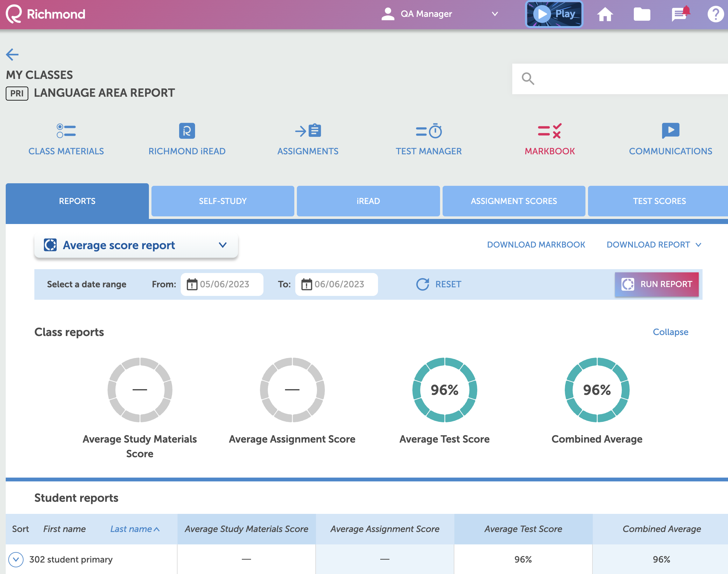The height and width of the screenshot is (574, 728).
Task: Click the circular reset arrow icon
Action: [x=423, y=284]
